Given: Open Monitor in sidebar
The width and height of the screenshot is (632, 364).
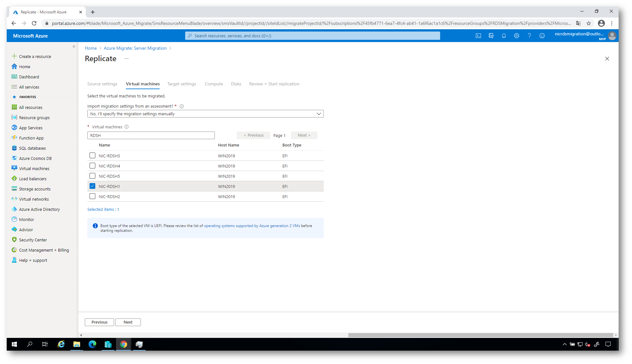Looking at the screenshot, I should pyautogui.click(x=26, y=219).
